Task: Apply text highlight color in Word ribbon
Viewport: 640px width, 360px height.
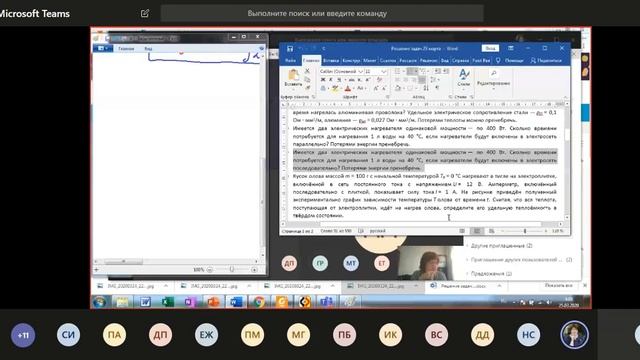Action: point(334,88)
